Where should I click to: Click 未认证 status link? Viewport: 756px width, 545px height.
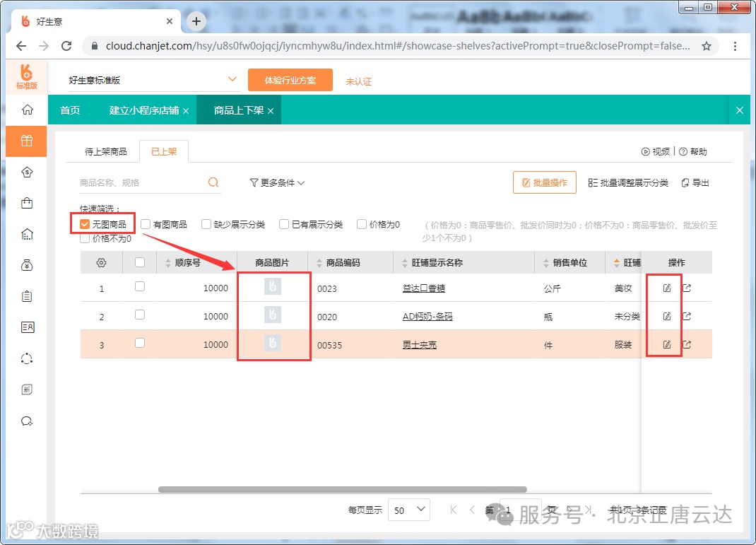pos(359,81)
